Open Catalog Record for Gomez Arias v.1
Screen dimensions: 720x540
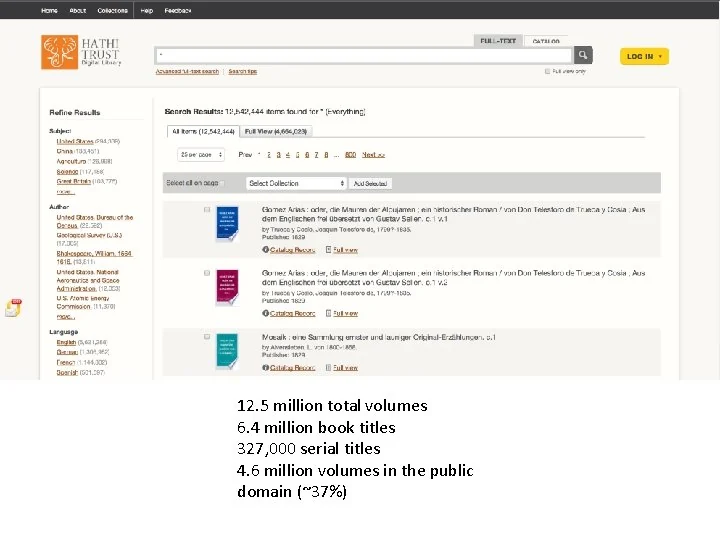click(x=292, y=250)
